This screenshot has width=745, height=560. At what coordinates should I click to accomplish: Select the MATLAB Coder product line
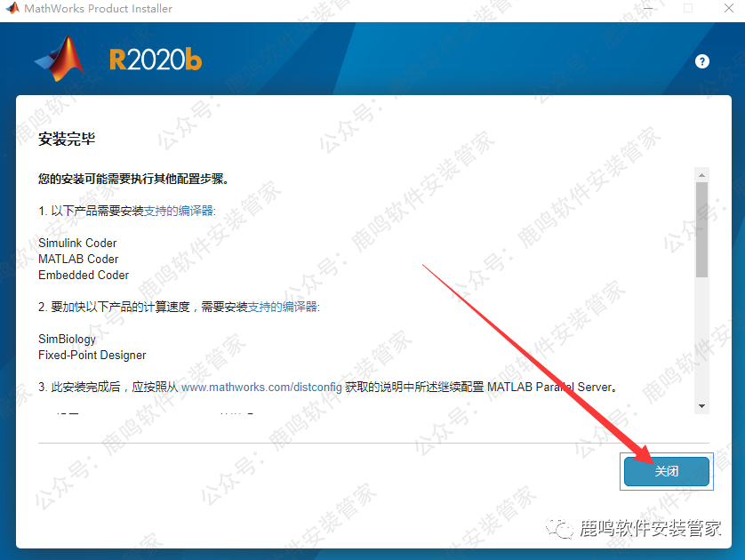click(78, 259)
